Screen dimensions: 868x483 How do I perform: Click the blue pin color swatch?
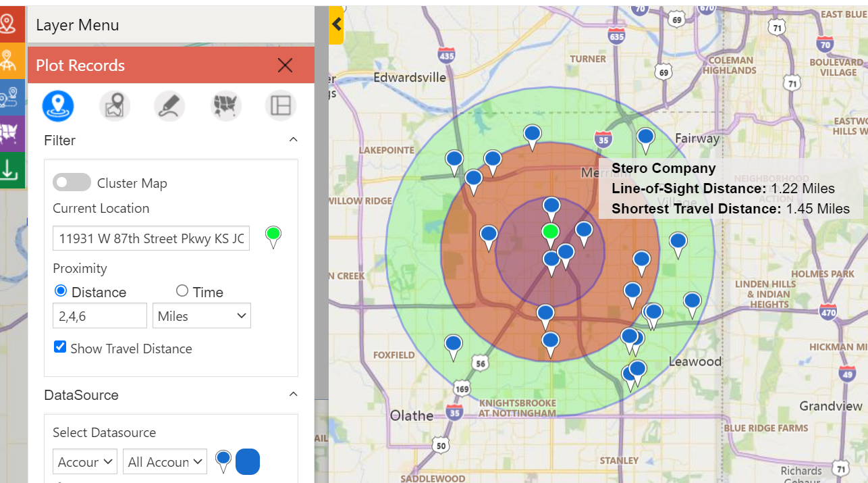click(248, 461)
